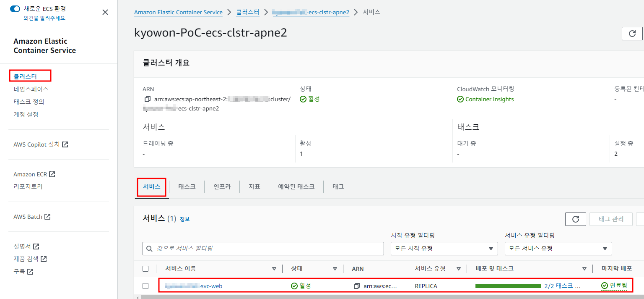Viewport: 644px width, 299px height.
Task: Sort by service name column arrow
Action: point(274,269)
